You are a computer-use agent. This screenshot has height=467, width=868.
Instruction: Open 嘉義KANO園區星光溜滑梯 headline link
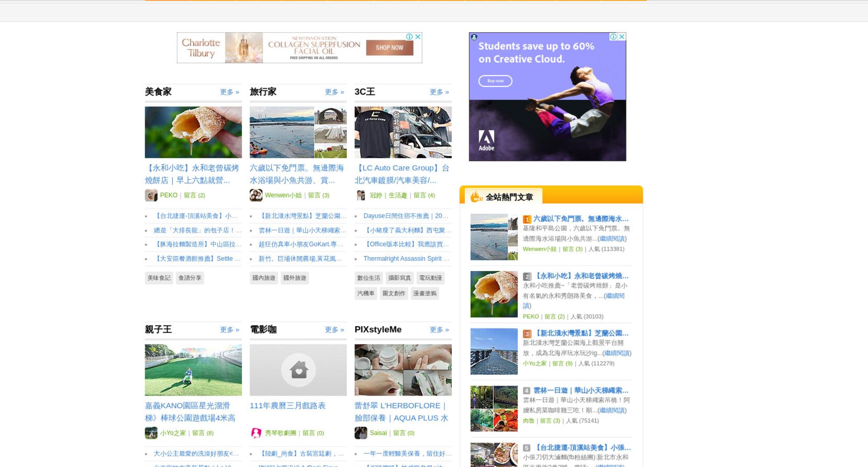click(190, 412)
